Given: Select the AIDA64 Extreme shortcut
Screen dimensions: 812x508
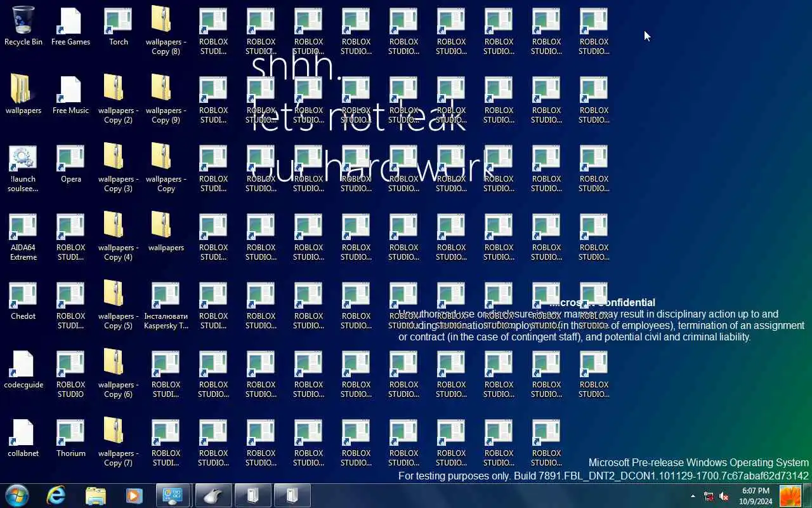Looking at the screenshot, I should coord(23,236).
